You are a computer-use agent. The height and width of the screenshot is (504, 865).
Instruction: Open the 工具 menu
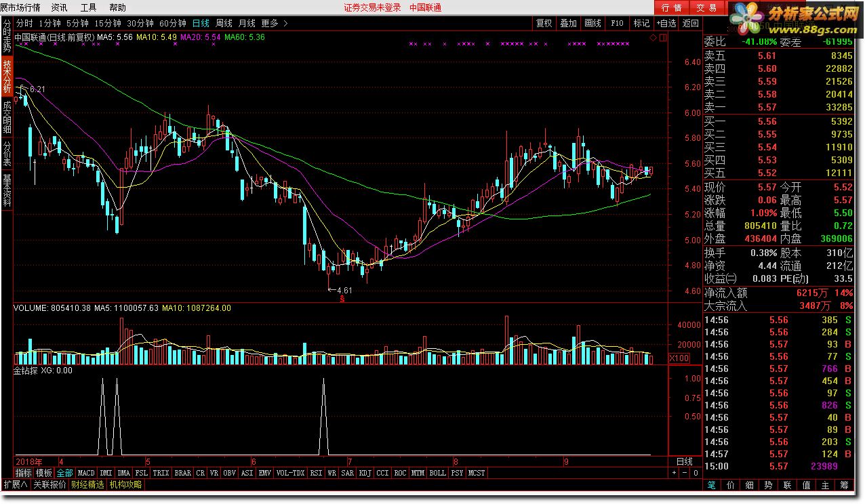click(x=88, y=7)
